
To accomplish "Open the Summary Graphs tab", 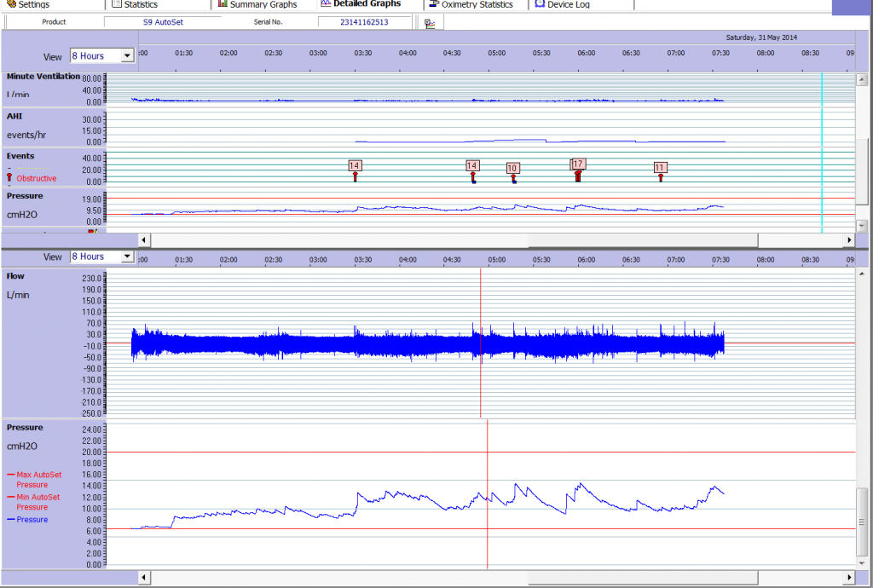I will pyautogui.click(x=256, y=4).
